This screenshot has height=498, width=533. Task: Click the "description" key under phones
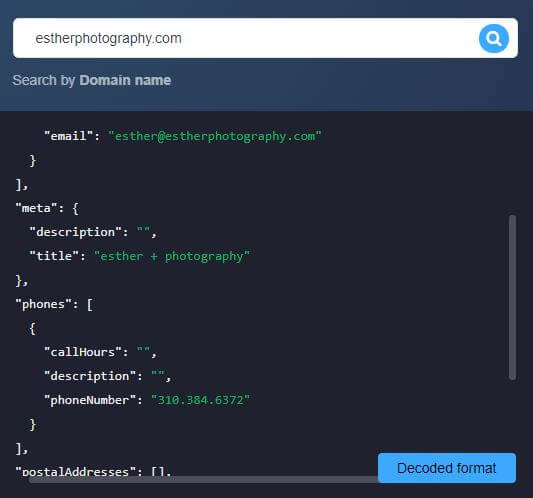coord(90,376)
